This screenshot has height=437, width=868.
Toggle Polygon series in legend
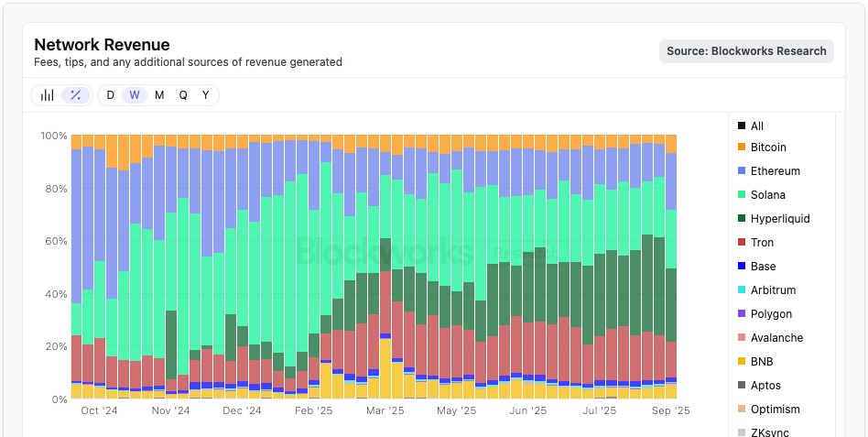765,314
